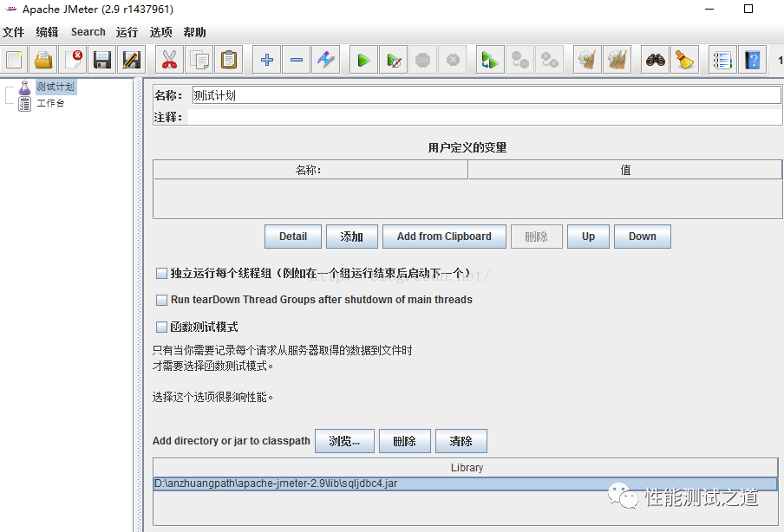The height and width of the screenshot is (532, 784).
Task: Click the Paste clipboard icon
Action: tap(228, 60)
